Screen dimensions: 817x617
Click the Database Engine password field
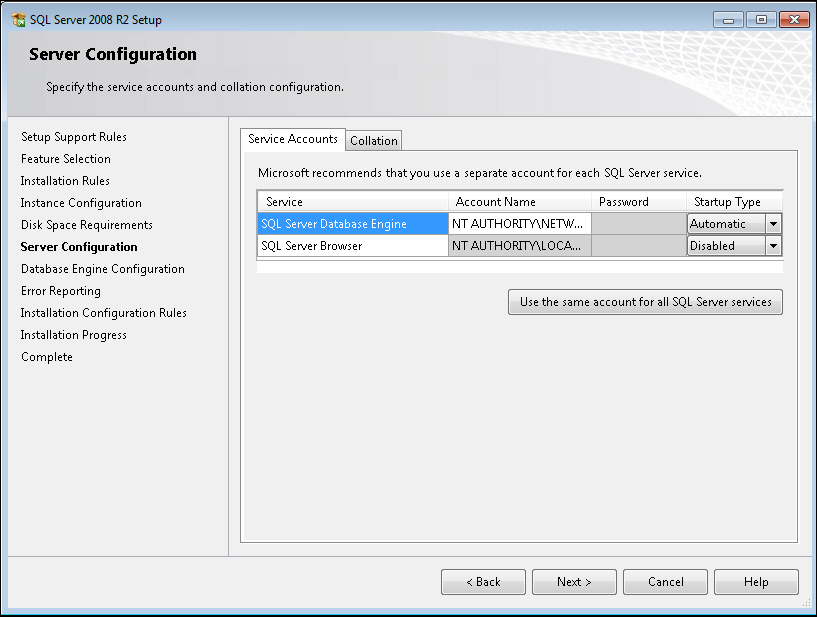pyautogui.click(x=639, y=224)
